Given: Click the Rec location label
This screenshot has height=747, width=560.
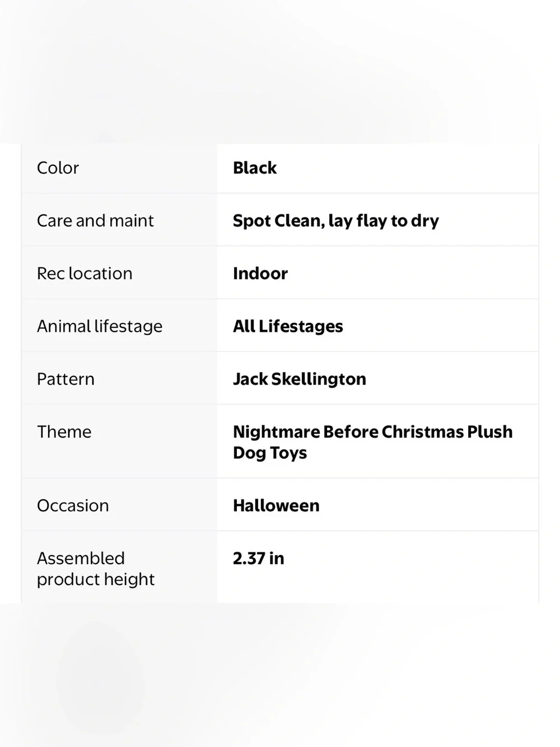Looking at the screenshot, I should (x=85, y=273).
